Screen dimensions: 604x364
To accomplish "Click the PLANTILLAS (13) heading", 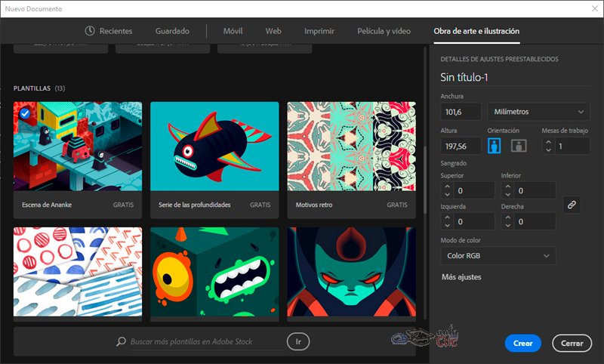I will 39,88.
